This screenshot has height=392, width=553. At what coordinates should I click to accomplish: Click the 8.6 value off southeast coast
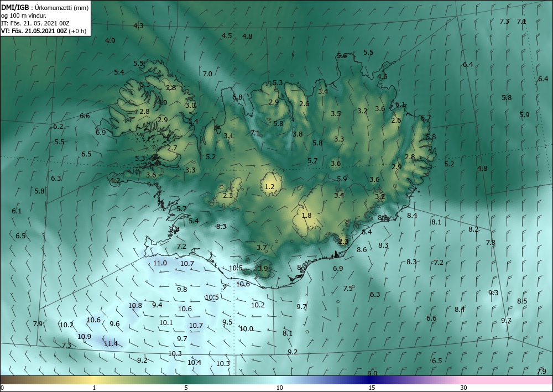(362, 250)
